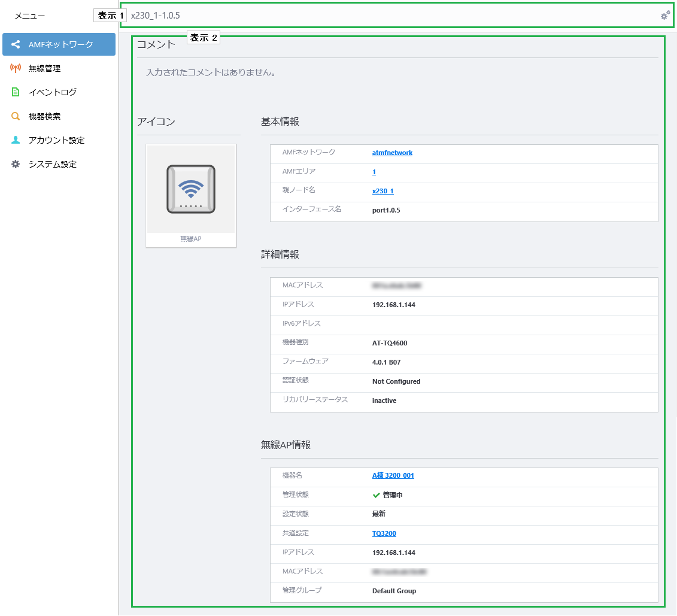This screenshot has width=677, height=616.
Task: Open the AMF area 1 link
Action: (374, 172)
